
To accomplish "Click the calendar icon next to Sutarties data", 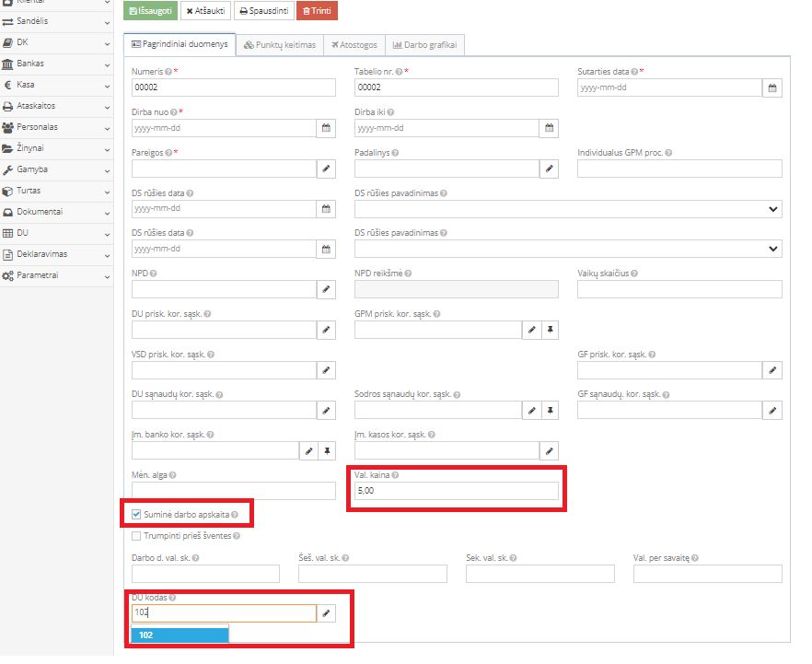I will 772,87.
